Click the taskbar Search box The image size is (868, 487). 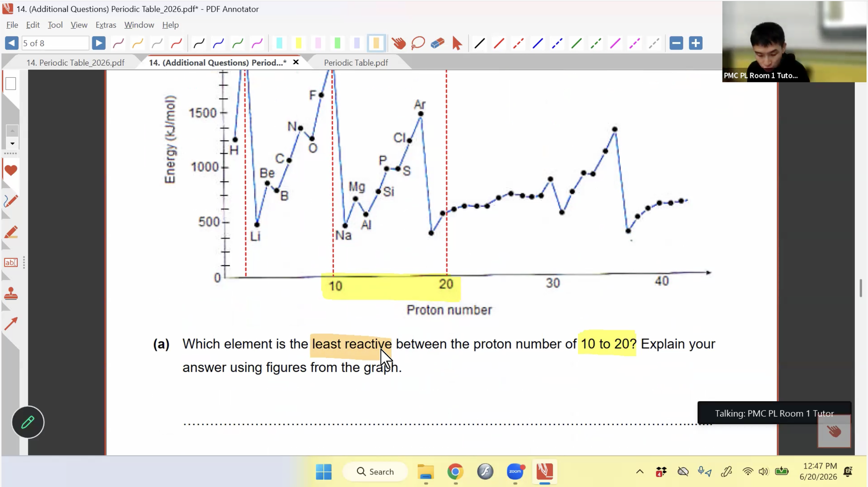[375, 472]
